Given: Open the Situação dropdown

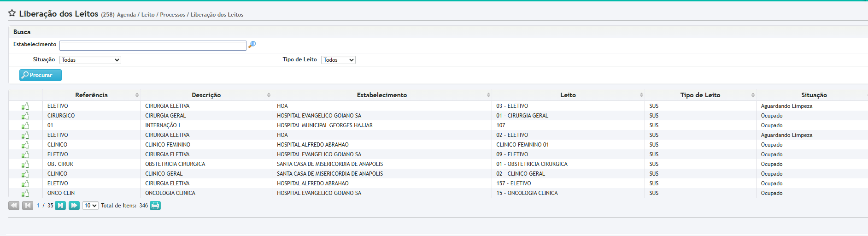Looking at the screenshot, I should click(90, 60).
